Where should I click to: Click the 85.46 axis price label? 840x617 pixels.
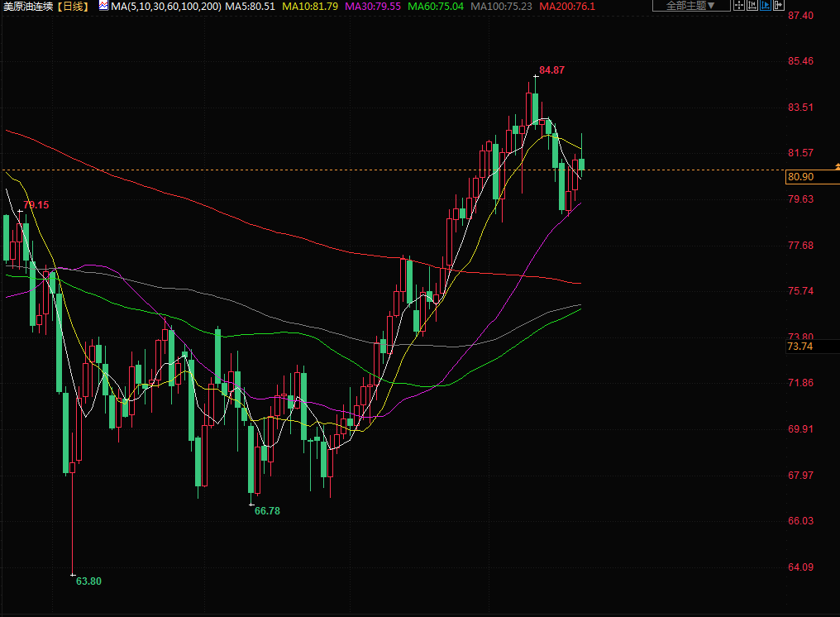(800, 61)
